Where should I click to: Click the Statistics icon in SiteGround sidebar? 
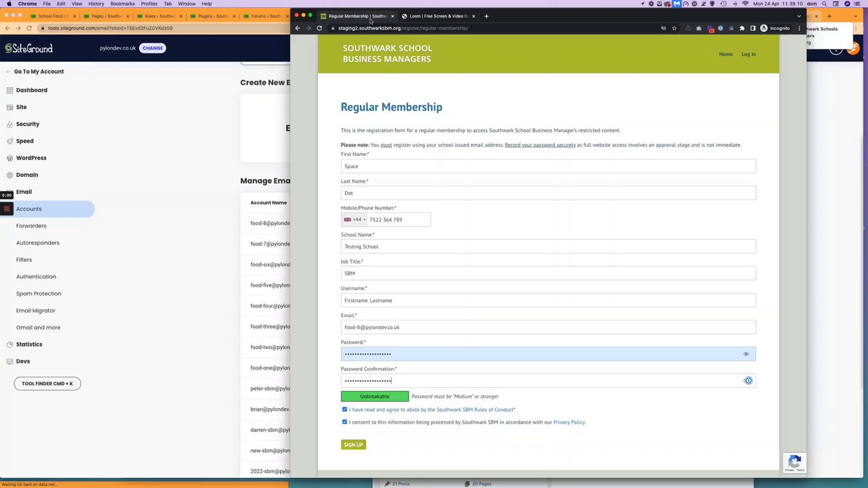coord(9,344)
